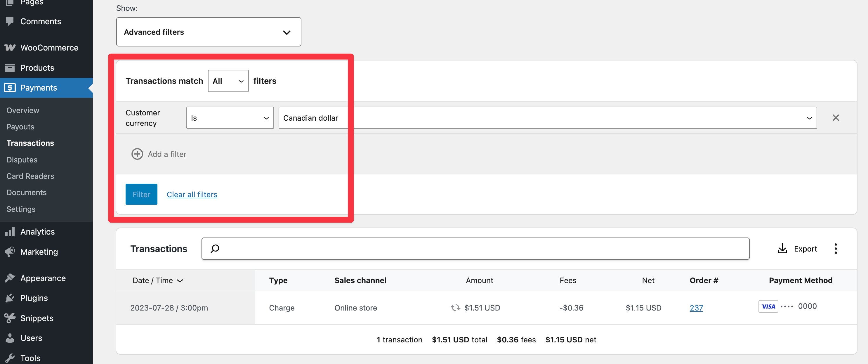Sort by Date / Time column chevron

(180, 281)
